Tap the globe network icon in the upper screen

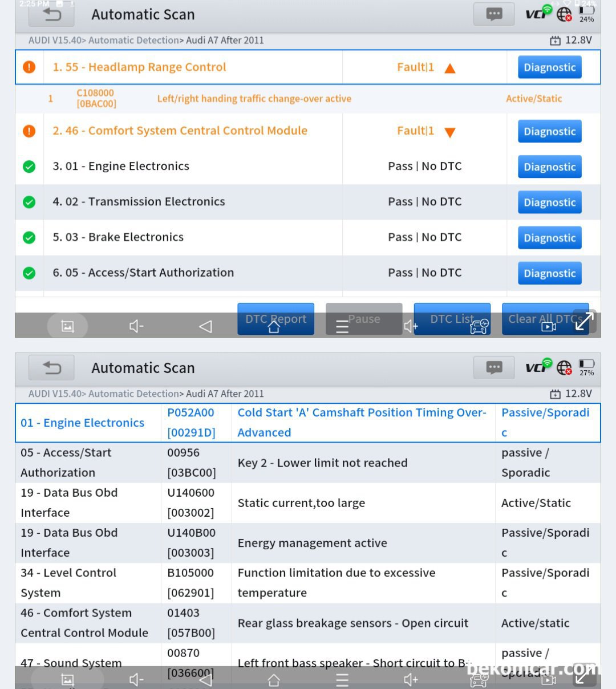click(564, 14)
